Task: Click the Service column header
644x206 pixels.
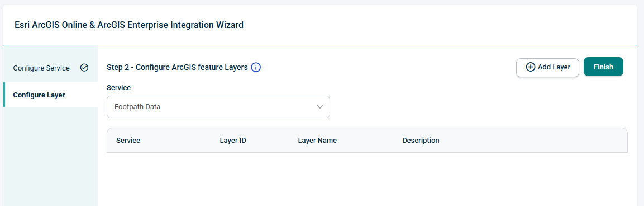Action: click(x=128, y=141)
